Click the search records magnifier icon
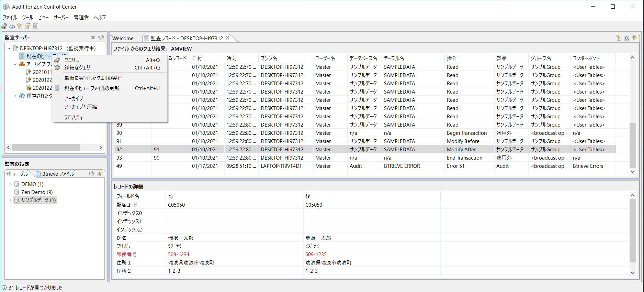644x292 pixels. [x=626, y=38]
